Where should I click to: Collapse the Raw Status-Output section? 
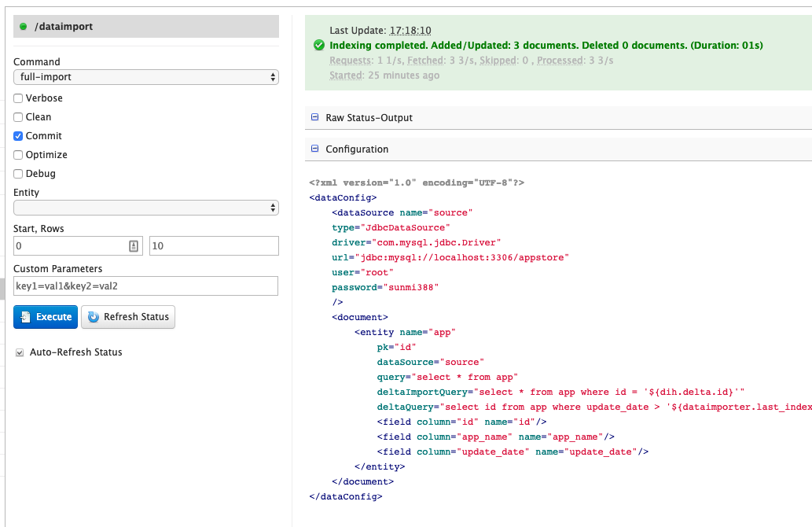pyautogui.click(x=315, y=117)
